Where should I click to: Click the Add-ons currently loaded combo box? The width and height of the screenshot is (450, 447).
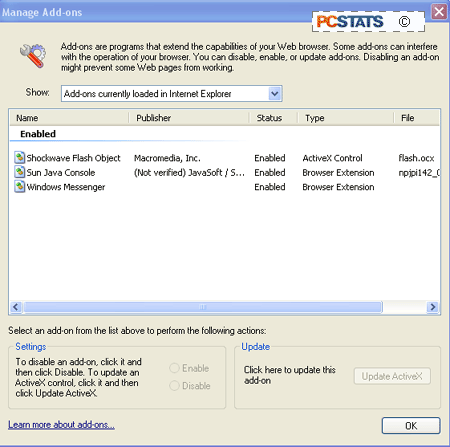(x=172, y=94)
